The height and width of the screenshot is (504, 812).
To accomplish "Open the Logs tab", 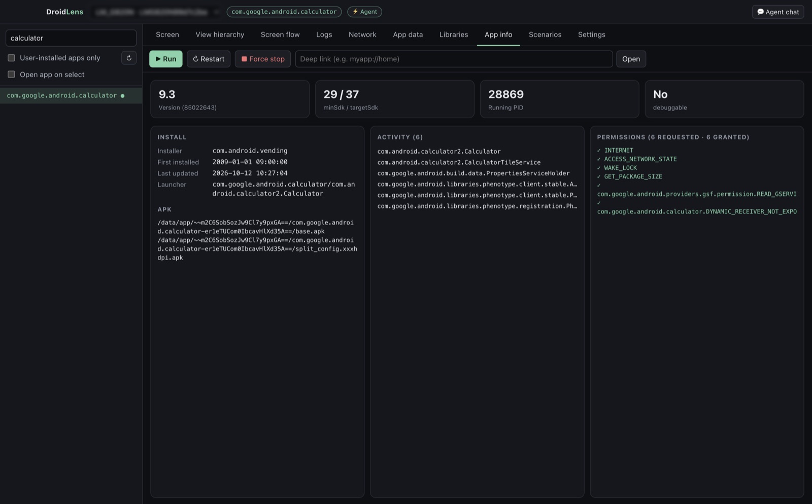I will tap(324, 34).
